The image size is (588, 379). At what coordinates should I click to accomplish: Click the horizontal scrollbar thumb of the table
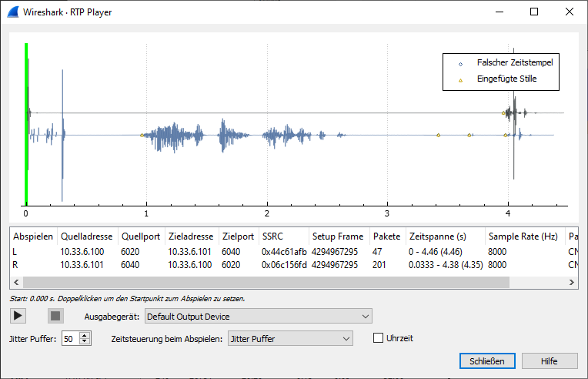click(x=266, y=282)
